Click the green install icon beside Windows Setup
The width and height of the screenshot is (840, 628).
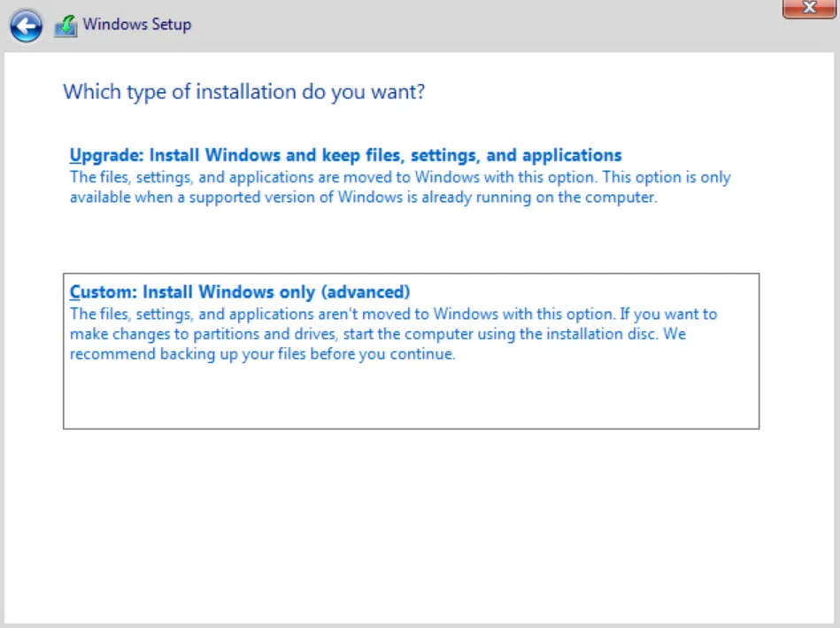pos(64,25)
